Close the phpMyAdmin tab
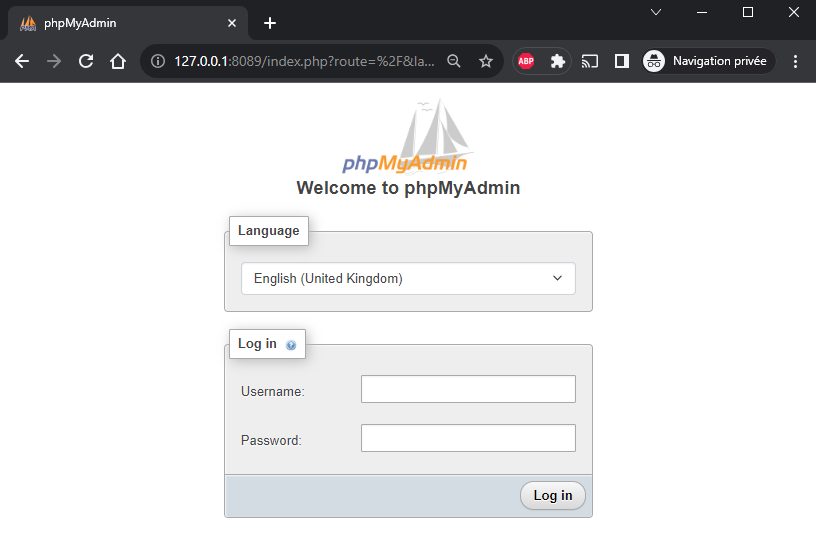This screenshot has height=555, width=816. tap(232, 23)
